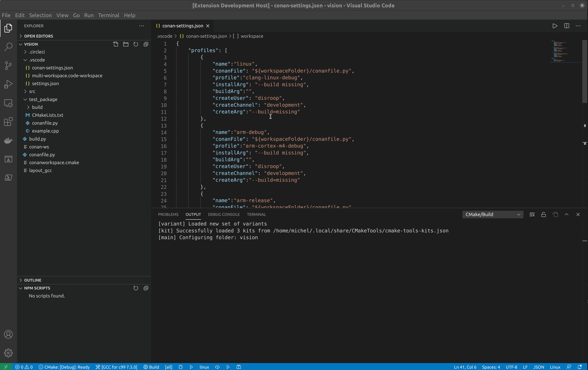Click the Build button in status bar
The width and height of the screenshot is (588, 370).
click(x=151, y=367)
